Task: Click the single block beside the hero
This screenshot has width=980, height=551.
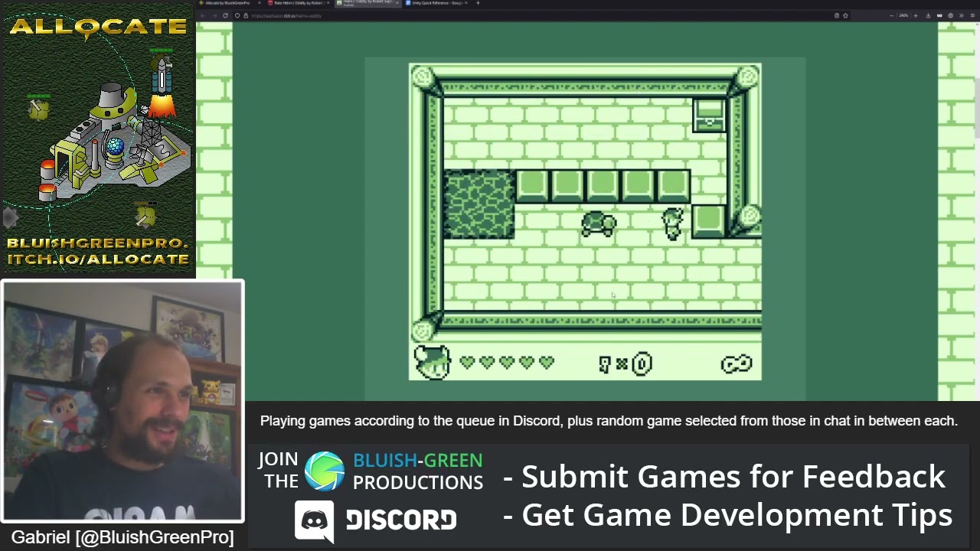Action: [709, 222]
